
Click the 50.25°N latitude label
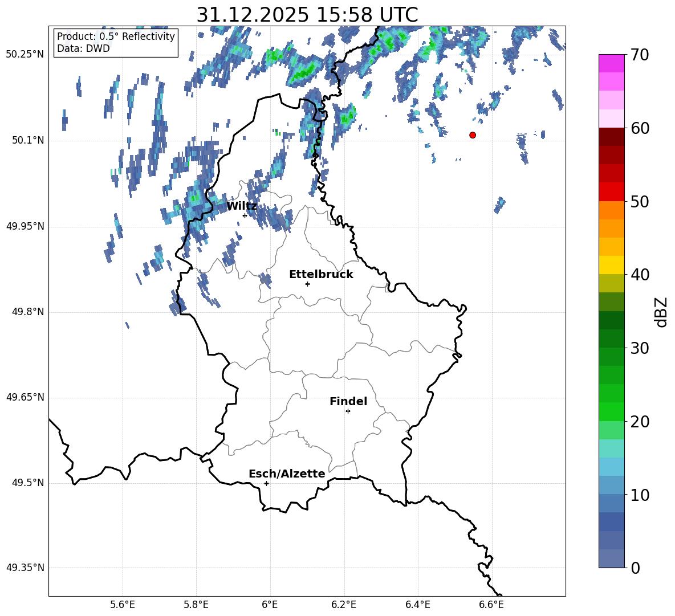25,55
